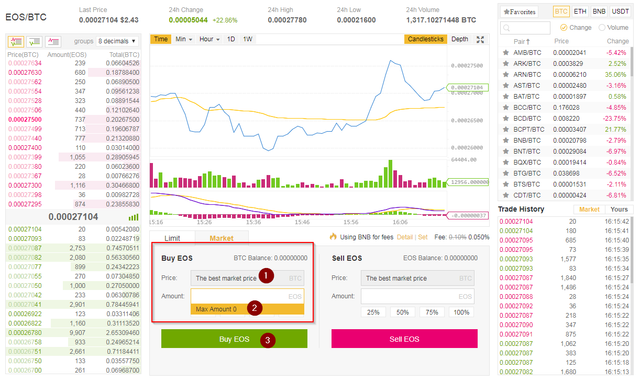This screenshot has width=640, height=383.
Task: Show Yours trade history
Action: [619, 209]
